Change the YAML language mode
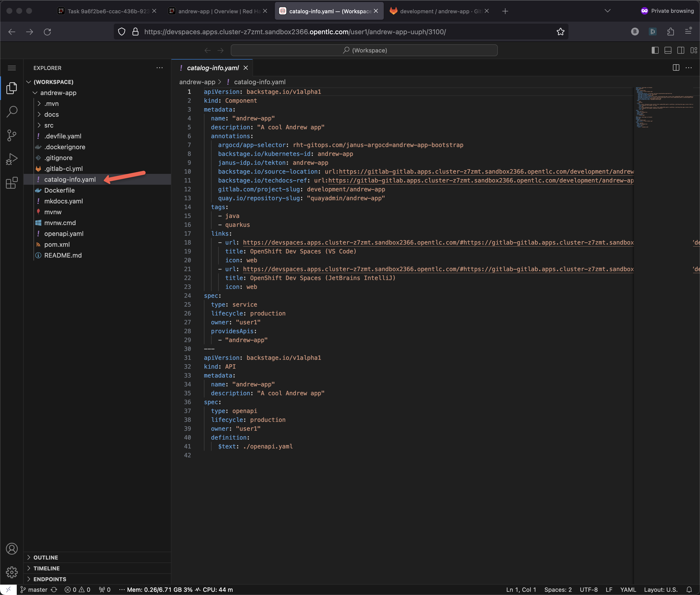This screenshot has width=700, height=595. pyautogui.click(x=628, y=590)
